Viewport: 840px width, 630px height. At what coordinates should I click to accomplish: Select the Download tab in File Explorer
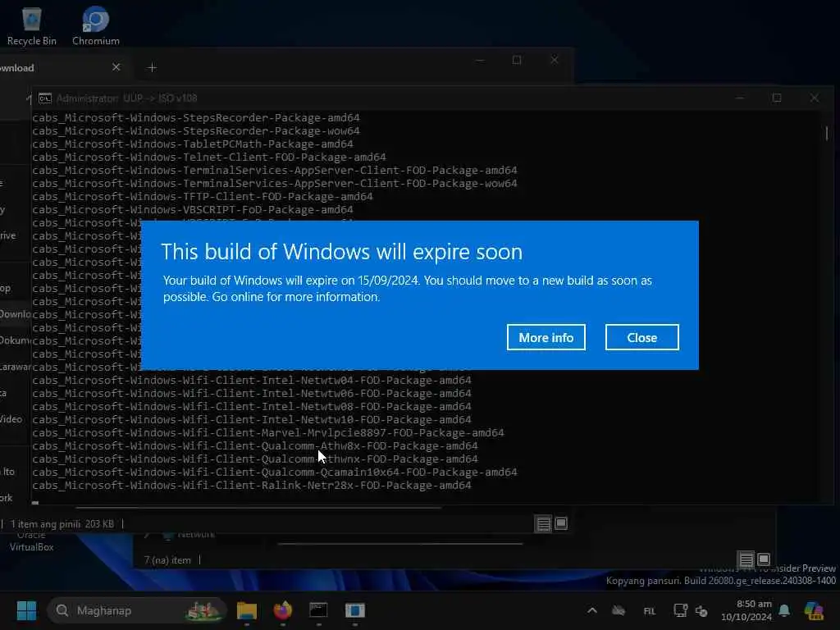coord(59,67)
